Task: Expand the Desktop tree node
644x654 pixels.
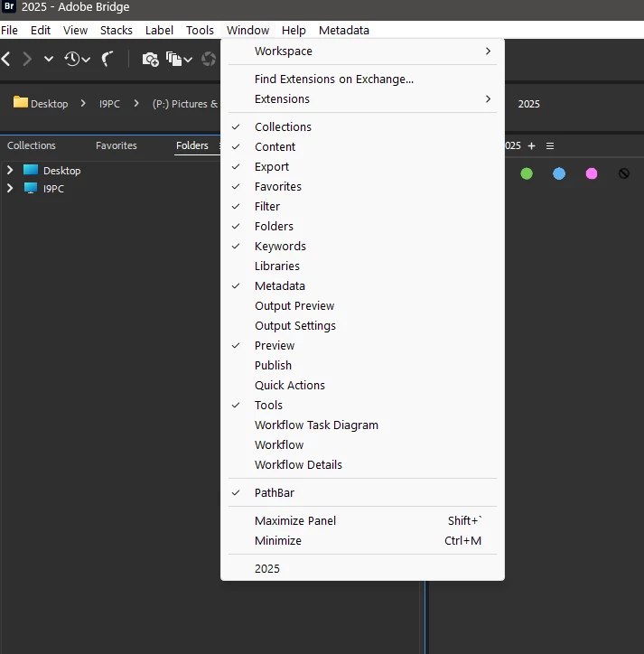Action: point(10,170)
